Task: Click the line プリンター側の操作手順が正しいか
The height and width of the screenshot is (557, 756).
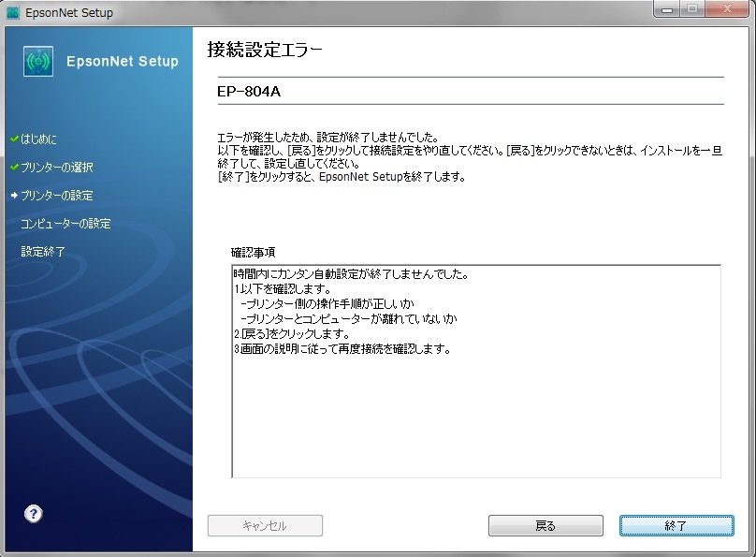Action: (x=327, y=304)
